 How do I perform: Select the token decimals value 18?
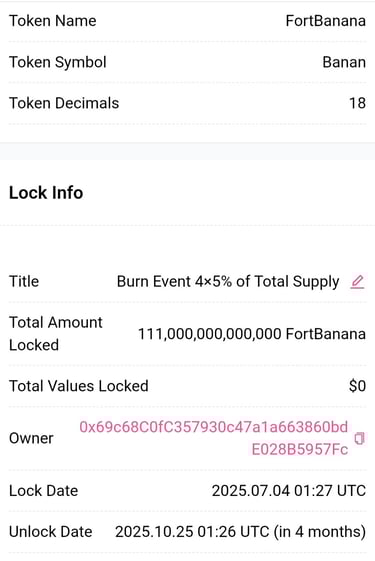tap(357, 103)
